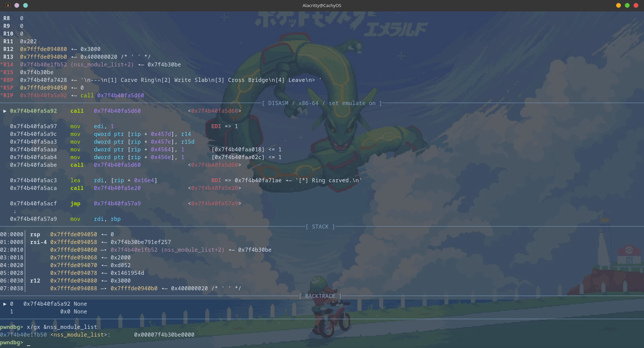Screen dimensions: 644x348
Task: Click the address 0x7f4b40fa5a9c in the disassembly
Action: 34,134
